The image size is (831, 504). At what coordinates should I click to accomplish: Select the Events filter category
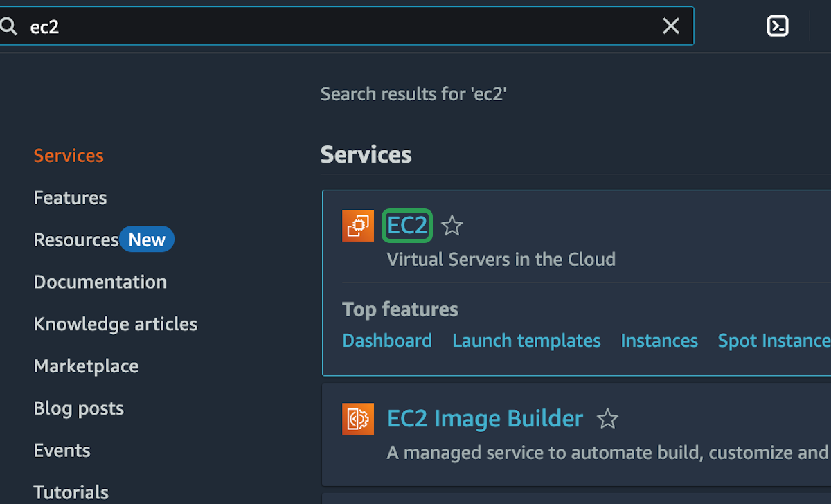[x=62, y=451]
